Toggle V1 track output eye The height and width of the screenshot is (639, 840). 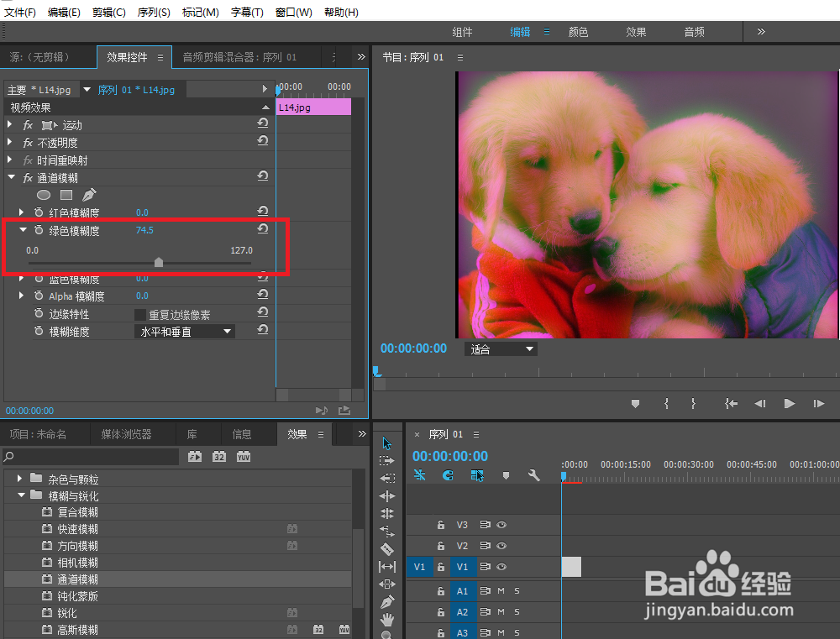(501, 567)
